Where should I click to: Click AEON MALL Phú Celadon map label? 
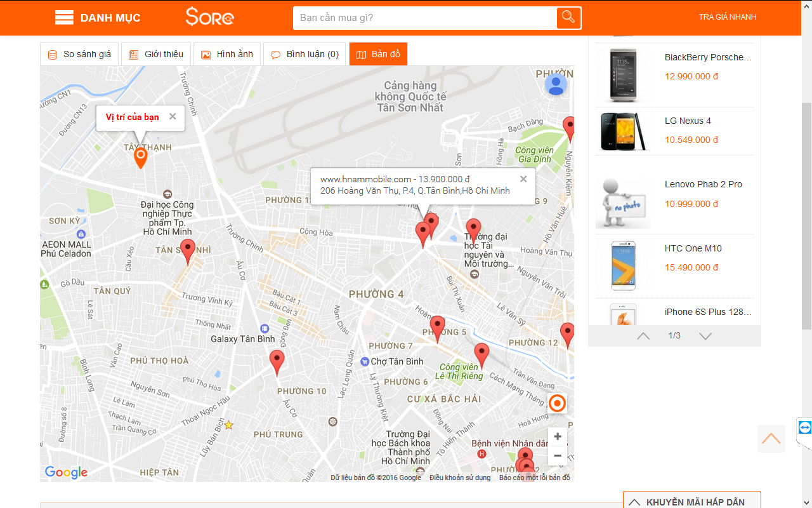pyautogui.click(x=67, y=249)
